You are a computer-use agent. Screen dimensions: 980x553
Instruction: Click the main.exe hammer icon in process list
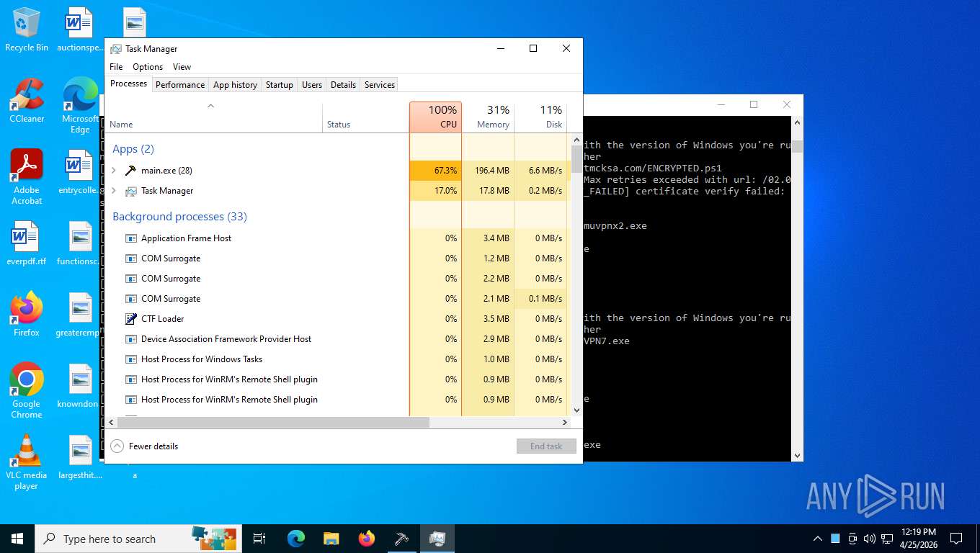click(130, 171)
